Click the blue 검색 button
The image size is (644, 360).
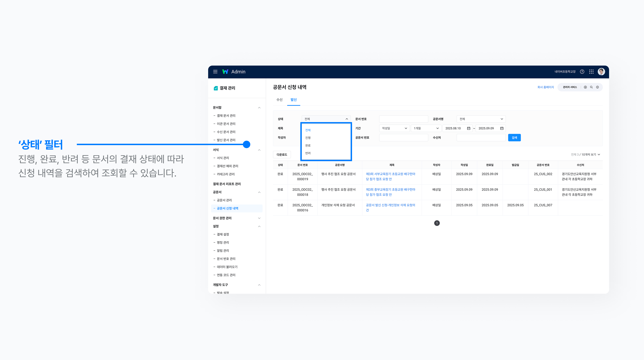click(514, 138)
